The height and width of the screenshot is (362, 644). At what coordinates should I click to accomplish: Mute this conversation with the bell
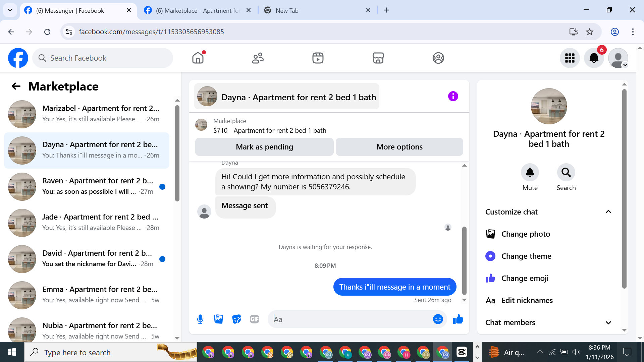pos(530,172)
